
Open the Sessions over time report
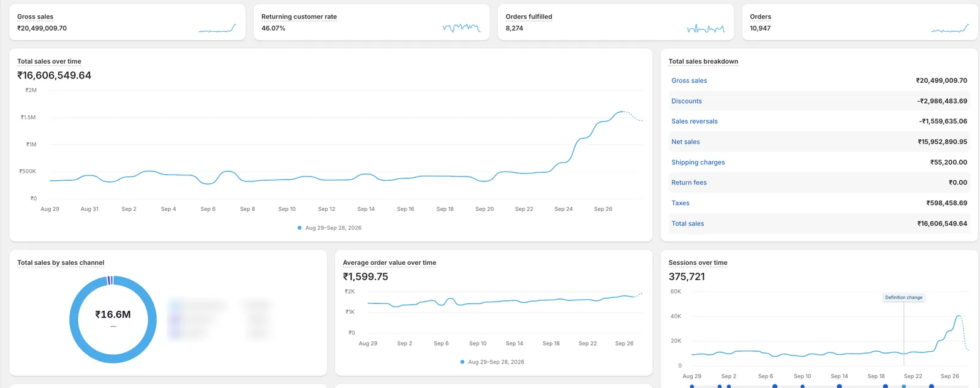tap(698, 262)
